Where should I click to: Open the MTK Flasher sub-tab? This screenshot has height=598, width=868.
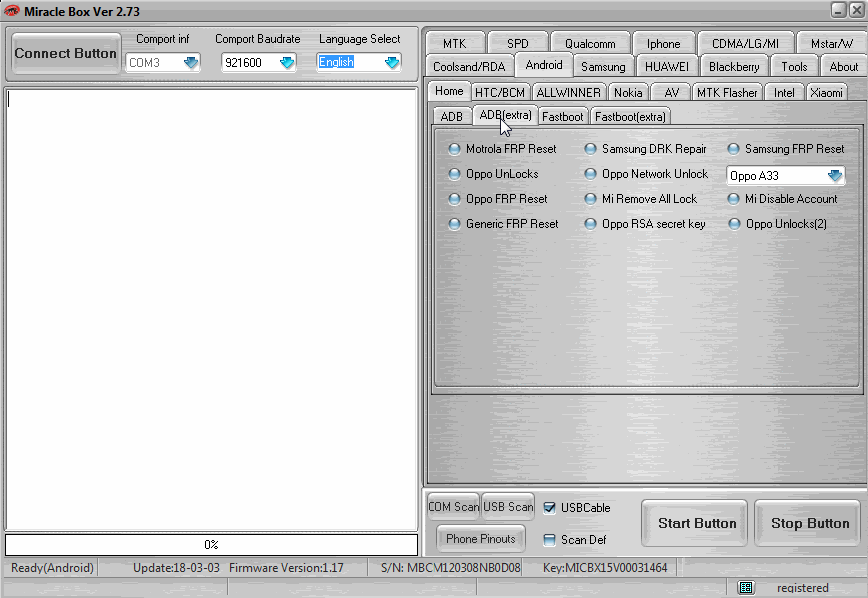(x=727, y=93)
